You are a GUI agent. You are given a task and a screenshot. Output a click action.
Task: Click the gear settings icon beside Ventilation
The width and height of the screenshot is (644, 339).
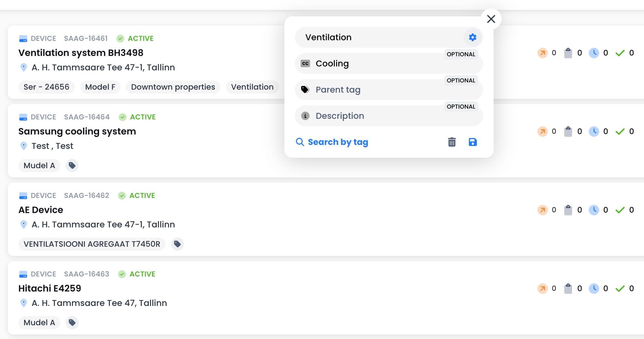pos(472,37)
